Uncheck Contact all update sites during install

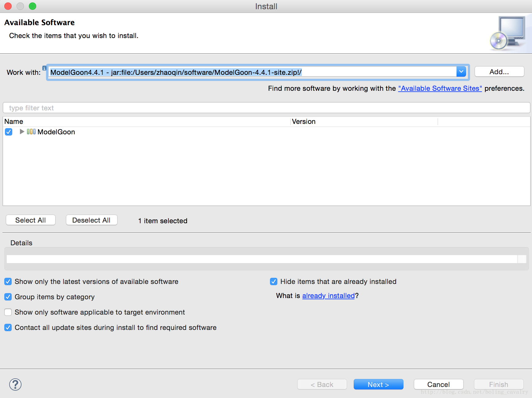[x=8, y=327]
